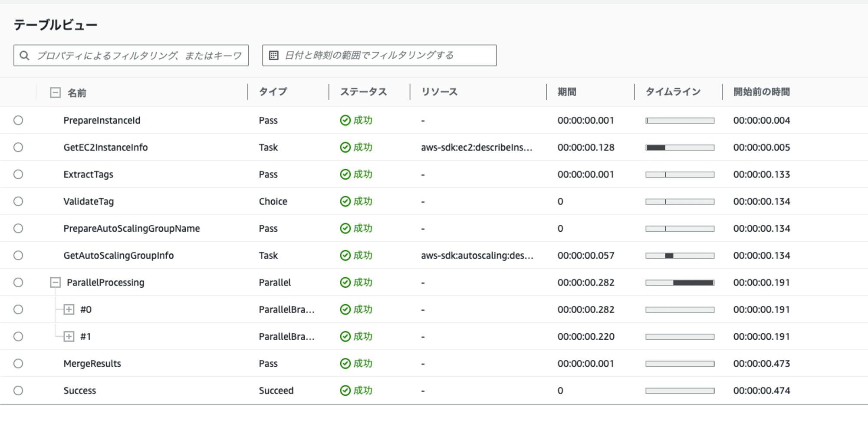Screen dimensions: 868x427
Task: Click the 00:00:00.128 duration value
Action: [586, 147]
